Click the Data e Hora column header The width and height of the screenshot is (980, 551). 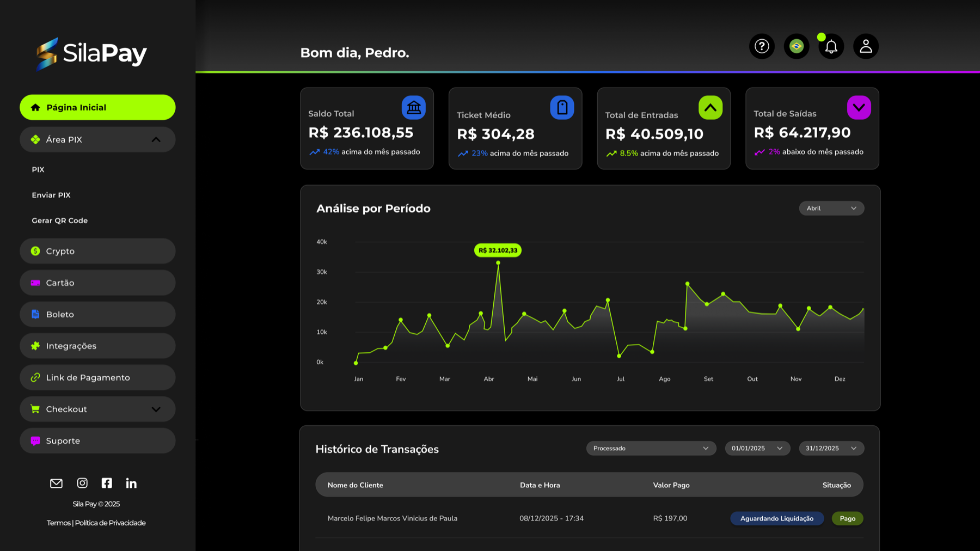click(x=540, y=485)
